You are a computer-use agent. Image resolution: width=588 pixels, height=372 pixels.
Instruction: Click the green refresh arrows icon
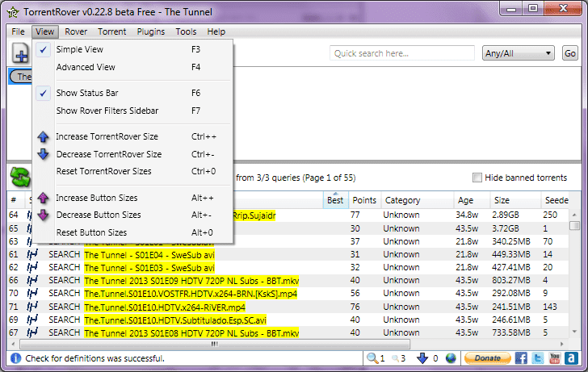click(20, 178)
